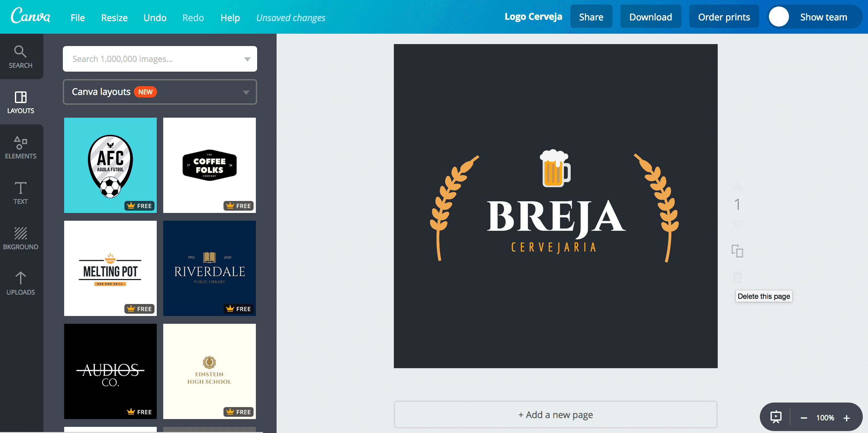868x433 pixels.
Task: Switch to the Layouts panel
Action: click(x=21, y=102)
